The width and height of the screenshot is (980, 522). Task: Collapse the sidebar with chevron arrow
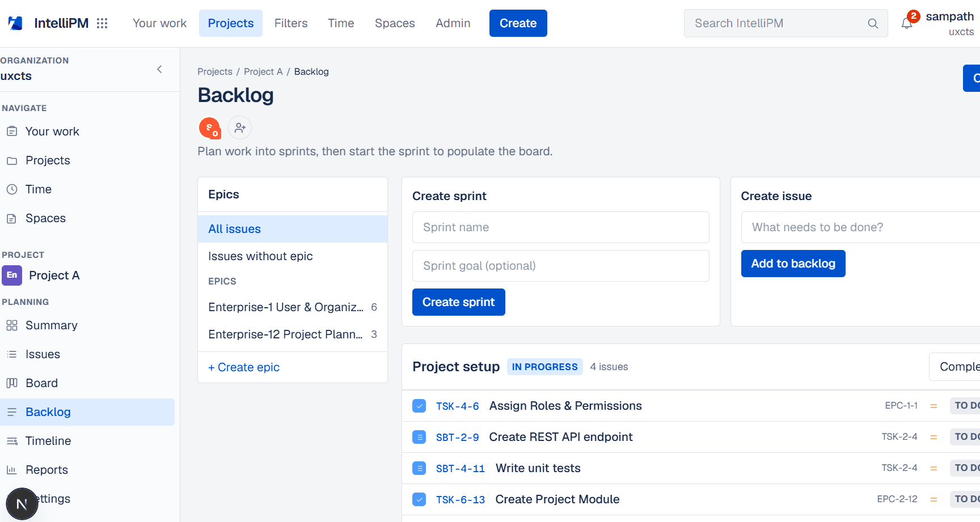tap(159, 69)
